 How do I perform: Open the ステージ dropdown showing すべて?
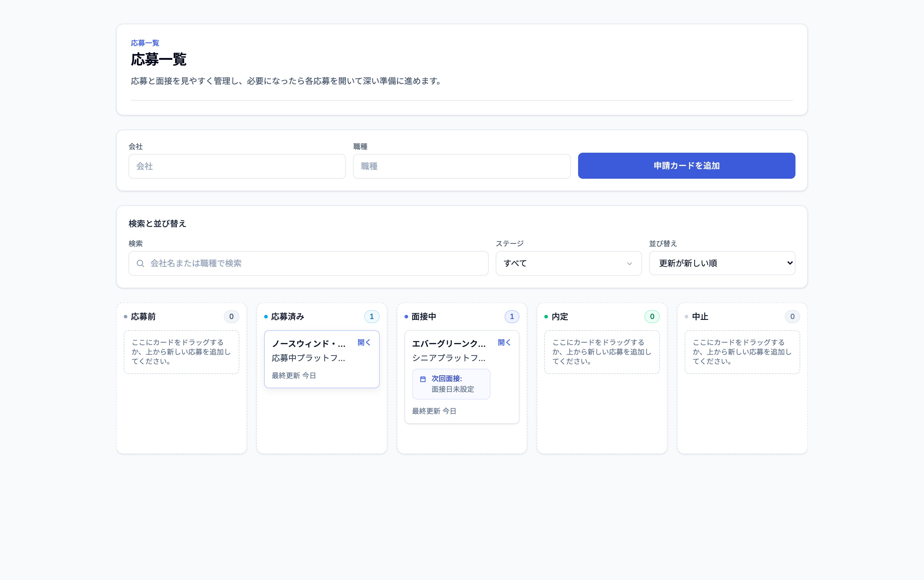click(x=569, y=263)
